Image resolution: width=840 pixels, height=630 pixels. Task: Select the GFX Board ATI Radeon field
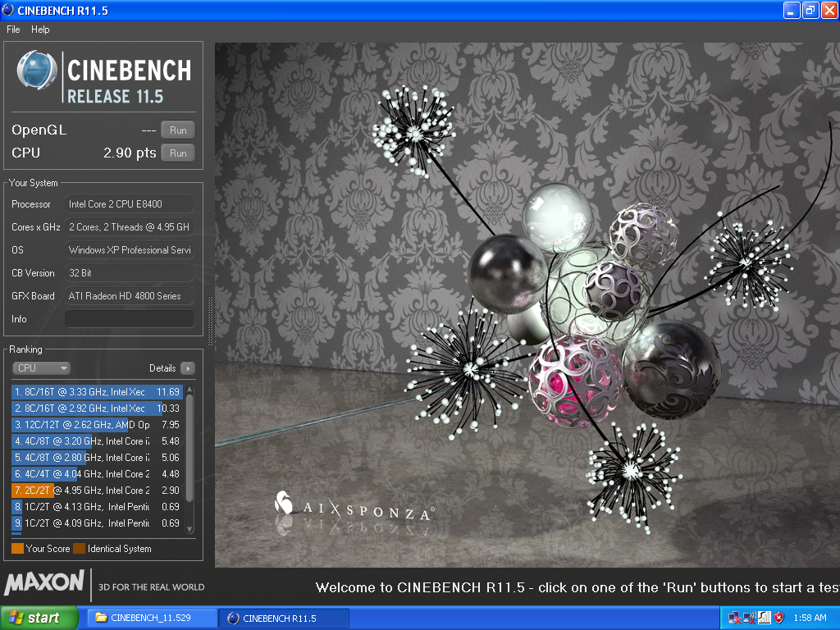pos(129,295)
